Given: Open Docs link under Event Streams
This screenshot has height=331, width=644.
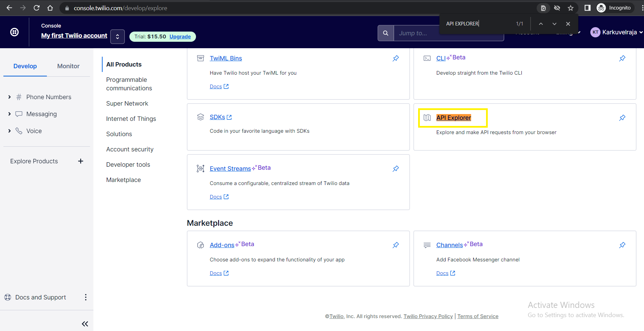Looking at the screenshot, I should point(219,197).
